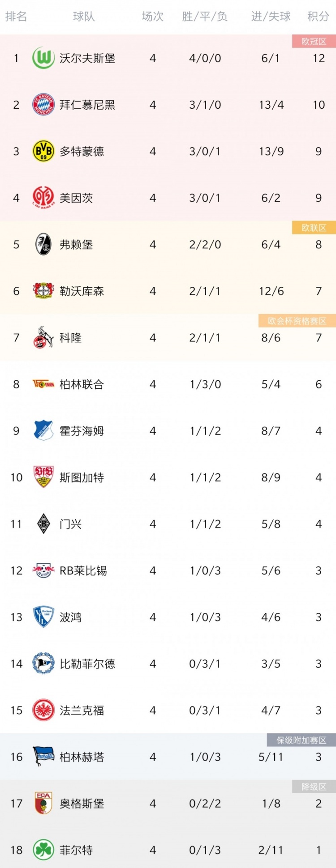Select the 斯图加特 team name
This screenshot has width=336, height=868.
pos(82,477)
